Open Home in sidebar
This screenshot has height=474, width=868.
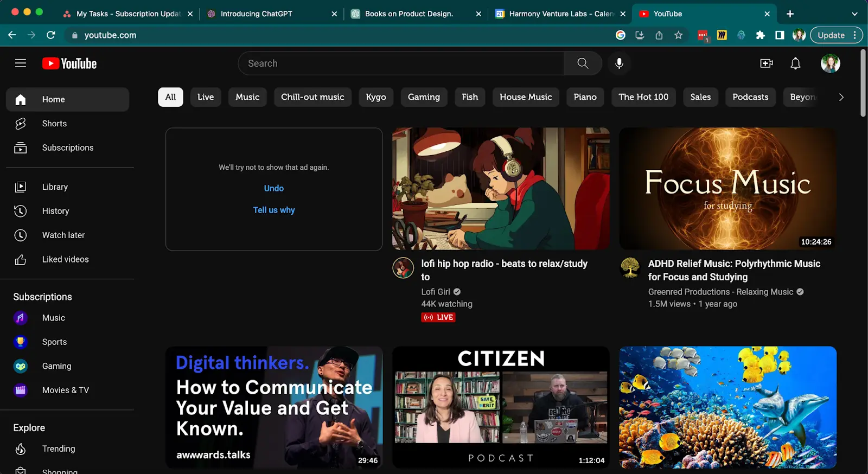[x=67, y=99]
